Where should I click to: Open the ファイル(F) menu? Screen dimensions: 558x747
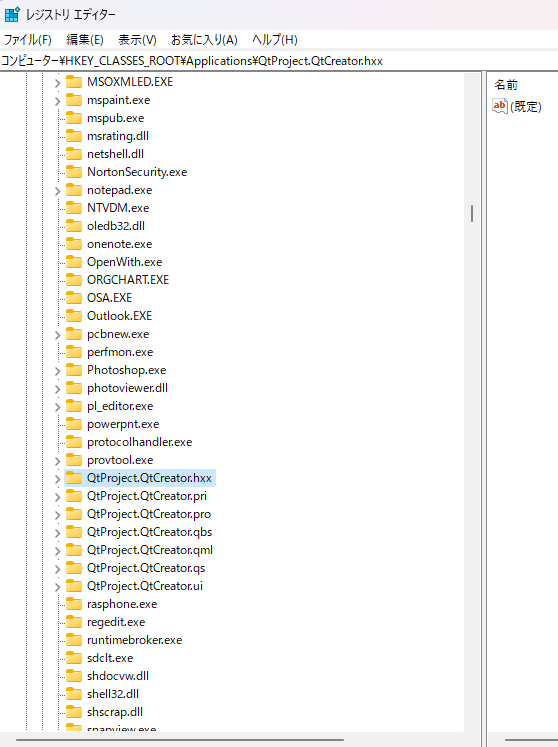[x=28, y=40]
